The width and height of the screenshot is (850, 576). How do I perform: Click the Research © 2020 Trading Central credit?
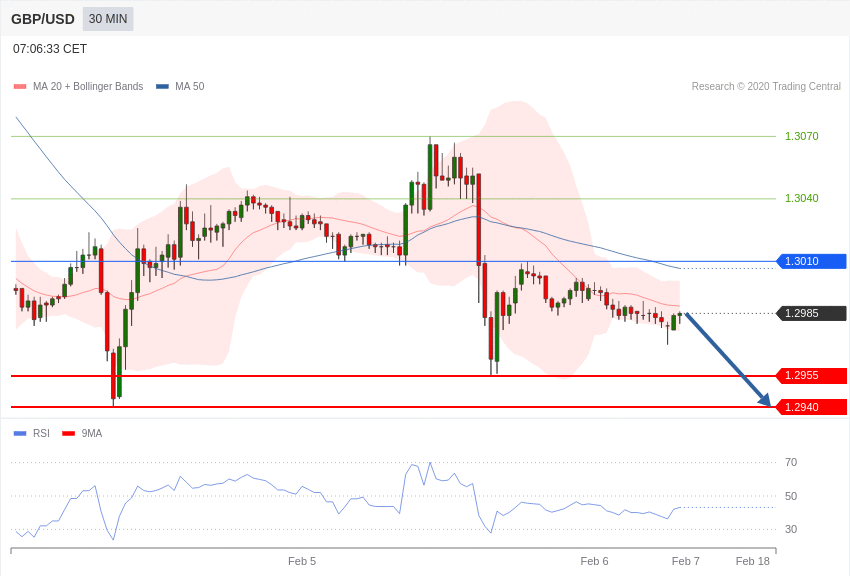click(766, 86)
